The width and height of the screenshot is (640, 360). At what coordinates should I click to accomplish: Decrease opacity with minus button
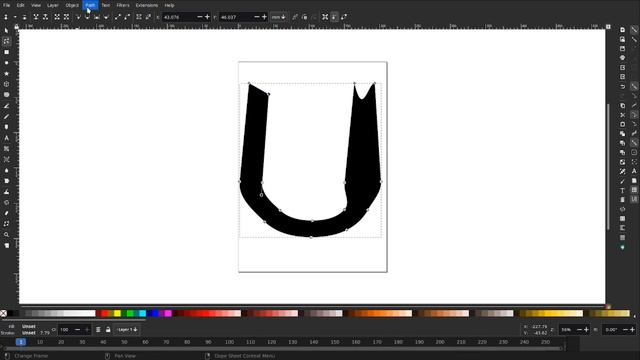point(78,329)
